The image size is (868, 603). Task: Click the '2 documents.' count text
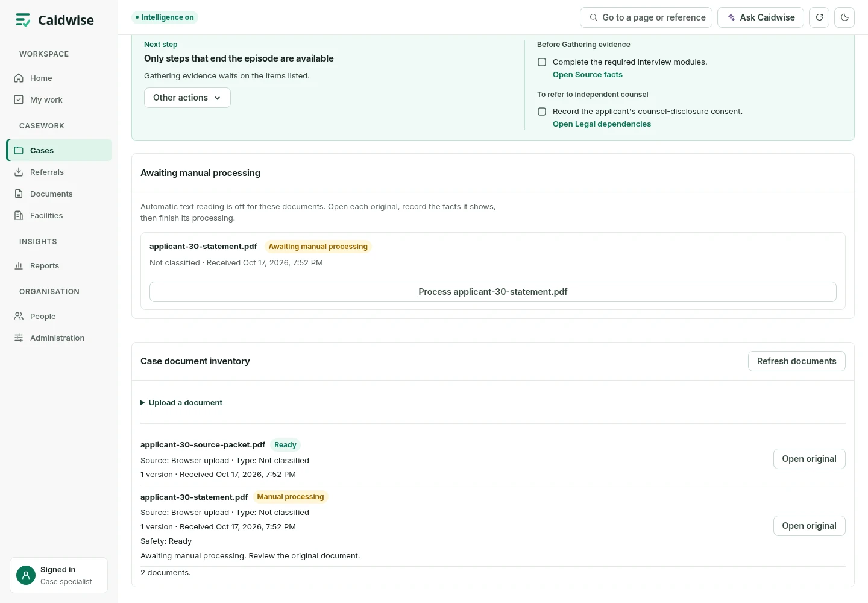coord(166,573)
